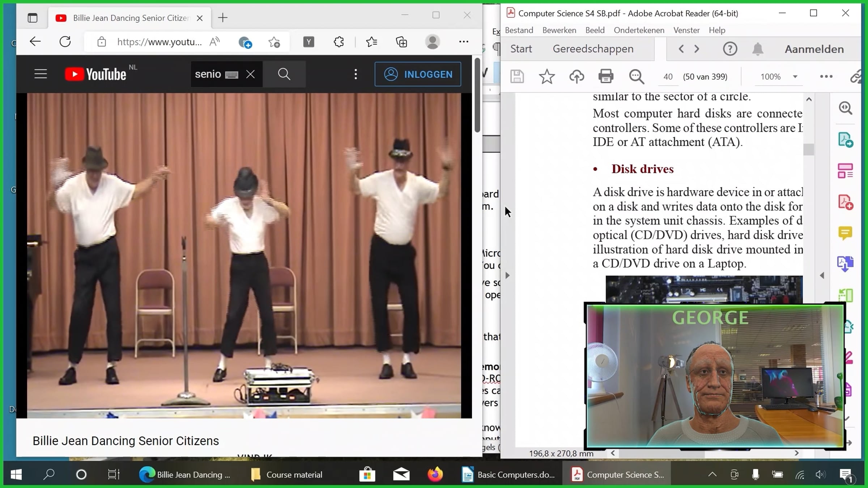Image resolution: width=868 pixels, height=488 pixels.
Task: Open the Edge Collections icon
Action: point(401,42)
